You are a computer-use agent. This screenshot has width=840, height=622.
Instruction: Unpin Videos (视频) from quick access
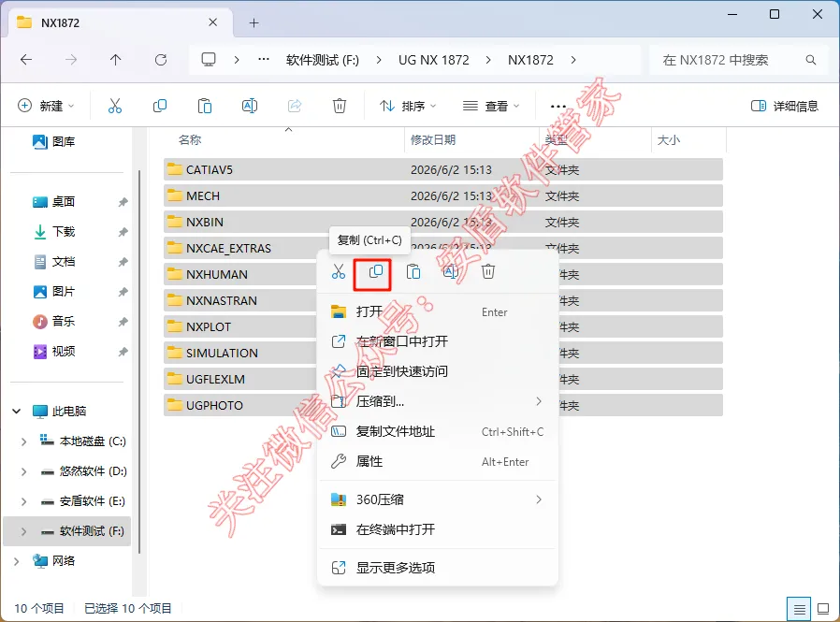click(x=123, y=352)
